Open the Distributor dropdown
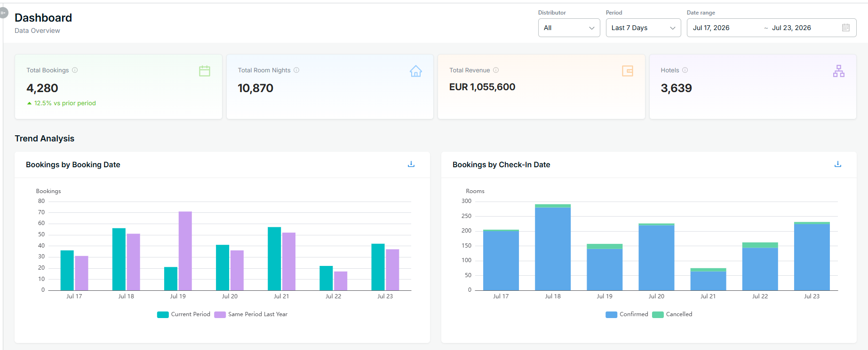 coord(569,28)
